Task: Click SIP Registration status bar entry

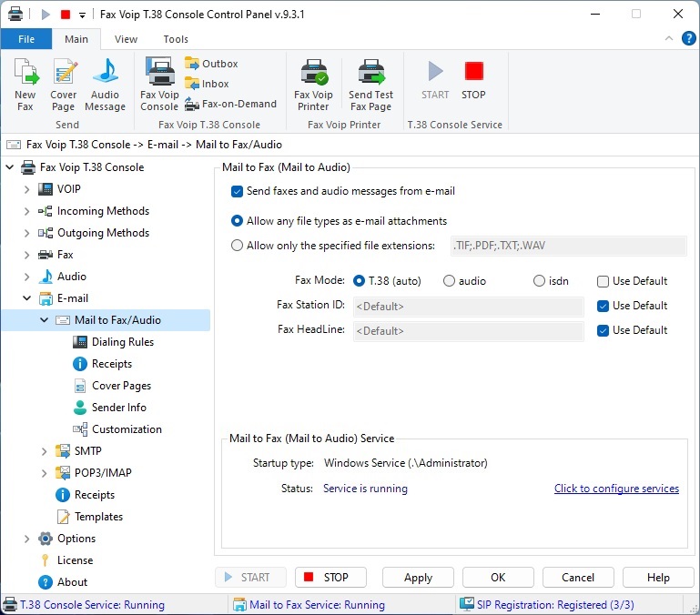Action: 547,605
